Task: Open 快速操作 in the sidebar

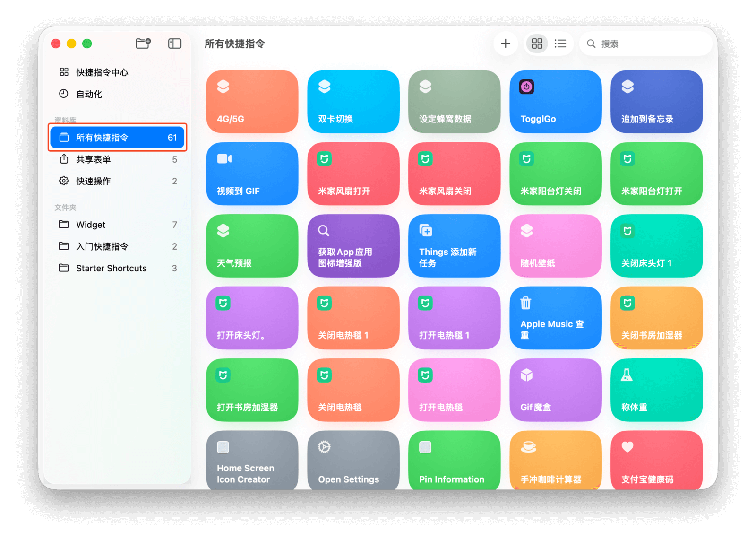Action: click(94, 181)
